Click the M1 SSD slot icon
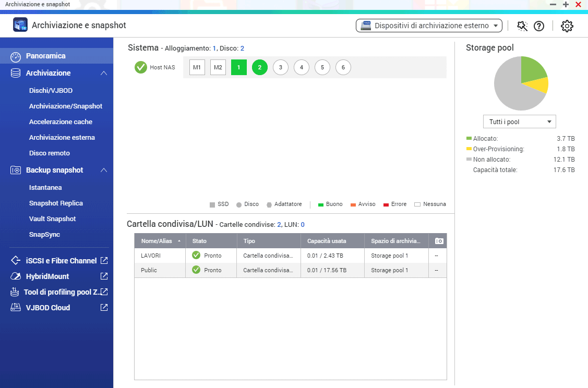The image size is (588, 388). tap(197, 67)
